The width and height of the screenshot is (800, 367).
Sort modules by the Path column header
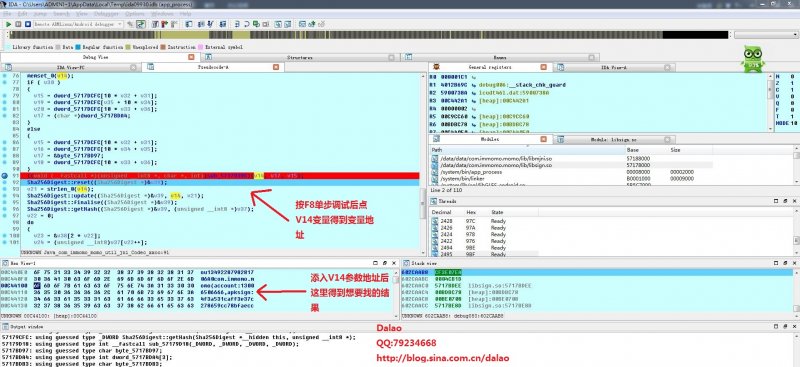pos(528,150)
